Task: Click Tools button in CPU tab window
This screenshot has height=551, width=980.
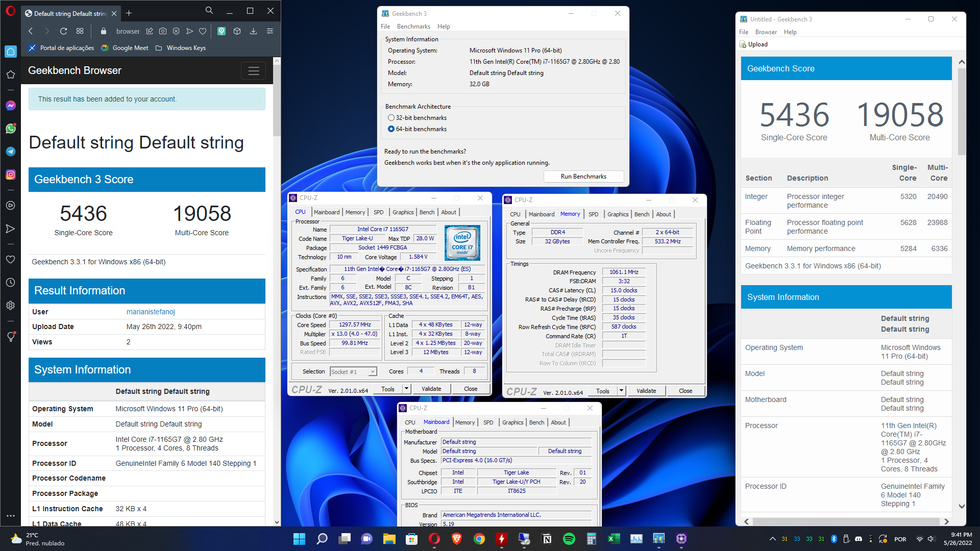Action: pos(388,389)
